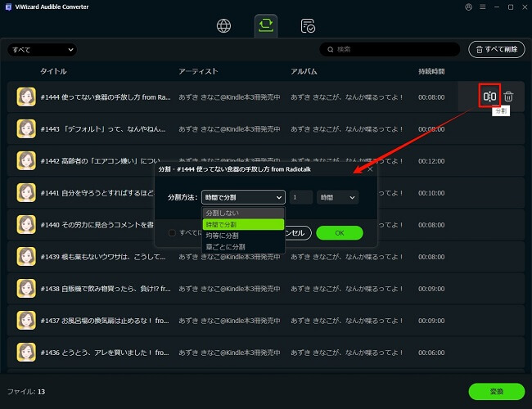532x409 pixels.
Task: Select title #1439 根も葉もないウワサは
Action: coord(103,257)
